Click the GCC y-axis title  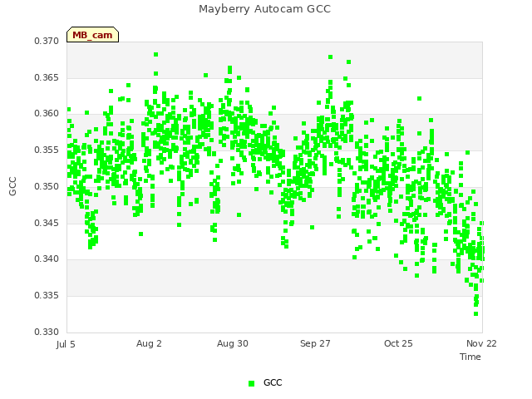12,186
